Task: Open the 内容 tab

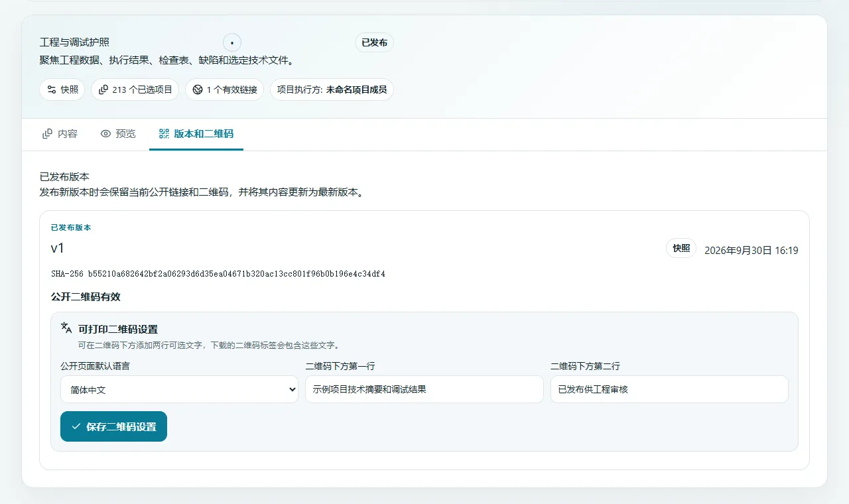Action: click(x=60, y=134)
